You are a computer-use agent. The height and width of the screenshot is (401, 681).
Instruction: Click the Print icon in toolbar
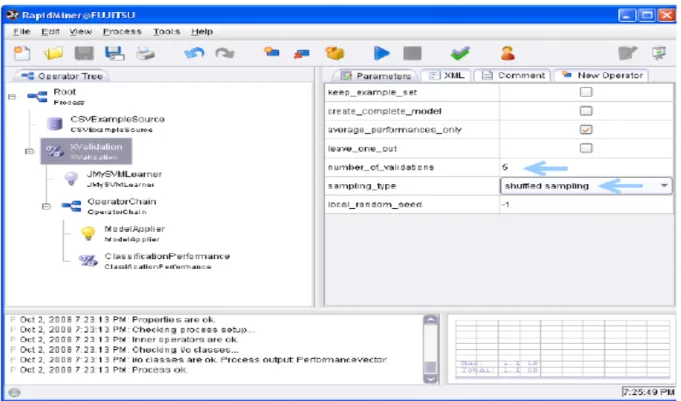(145, 53)
